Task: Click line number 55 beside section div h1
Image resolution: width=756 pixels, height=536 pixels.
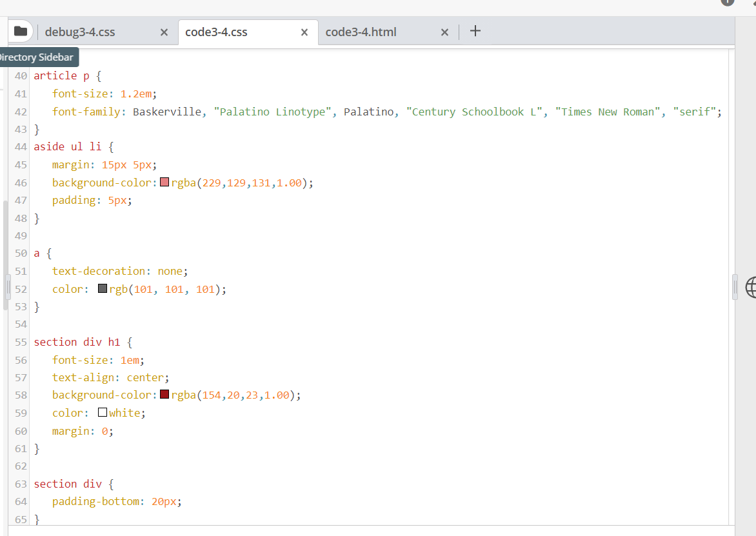Action: point(20,341)
